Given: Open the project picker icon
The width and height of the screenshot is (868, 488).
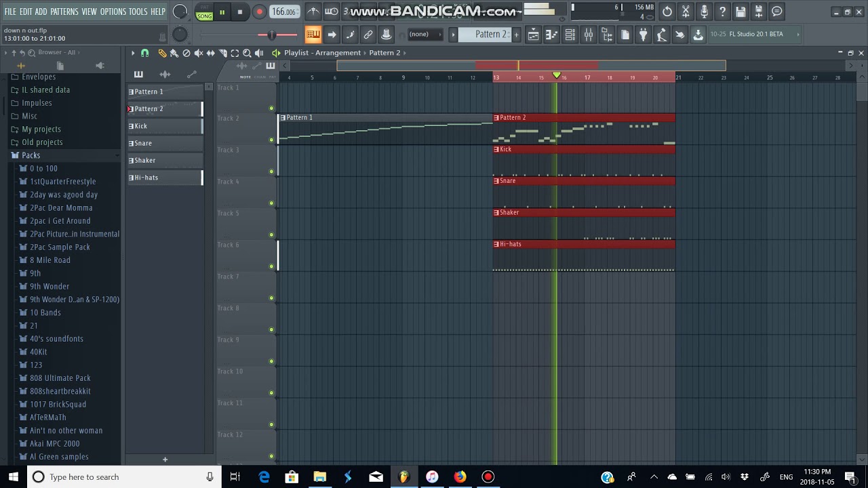Looking at the screenshot, I should click(x=625, y=35).
